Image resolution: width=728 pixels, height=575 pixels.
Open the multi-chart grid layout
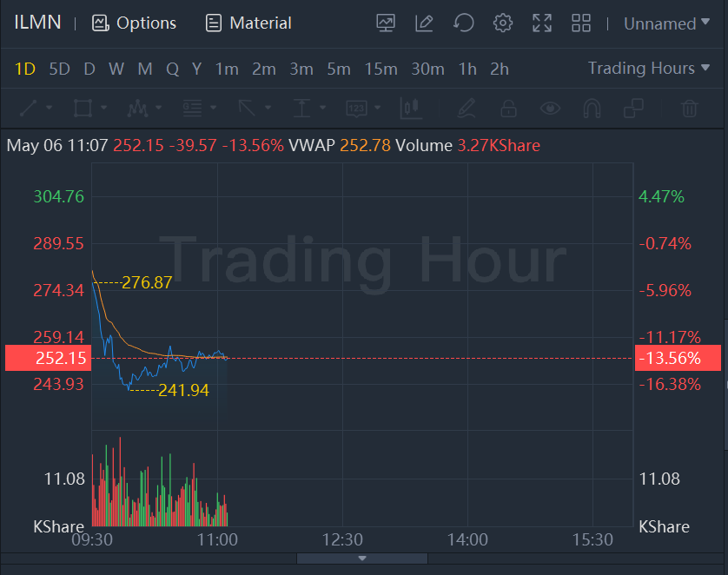[x=581, y=23]
